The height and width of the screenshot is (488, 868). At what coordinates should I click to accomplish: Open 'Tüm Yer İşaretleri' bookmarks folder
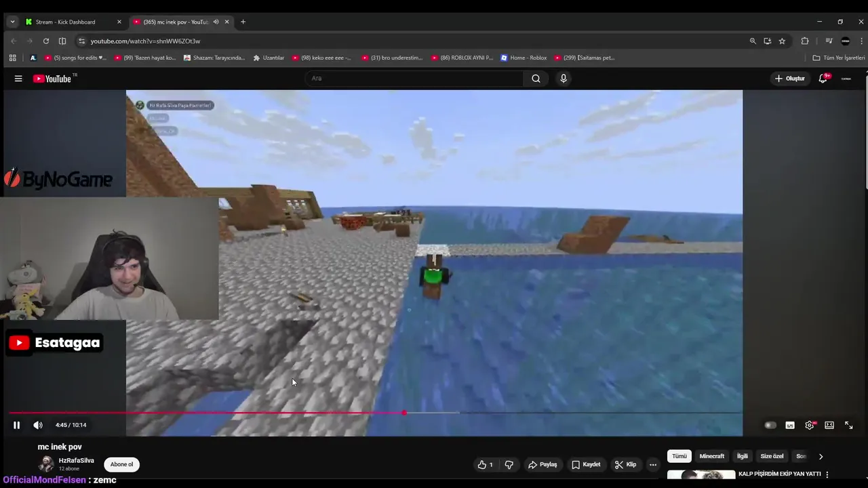[x=839, y=58]
